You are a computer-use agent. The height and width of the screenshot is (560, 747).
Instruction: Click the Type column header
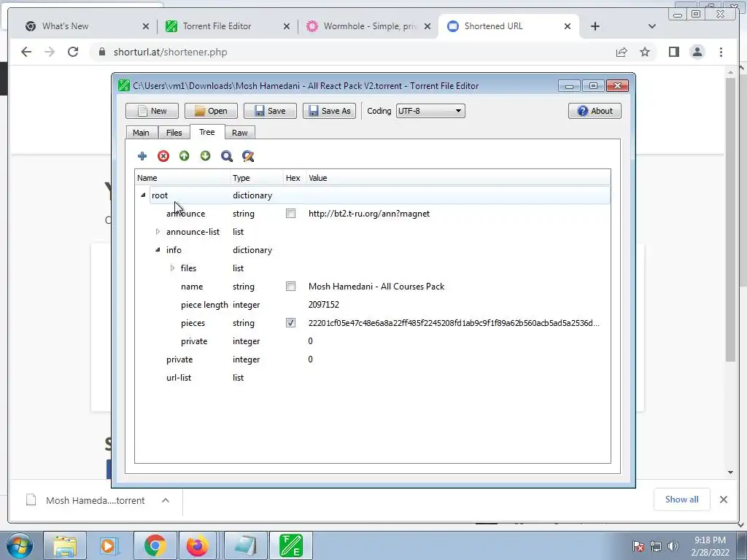pos(257,178)
